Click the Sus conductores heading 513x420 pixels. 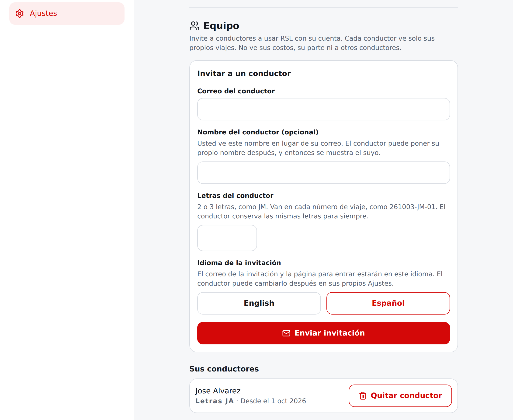224,369
